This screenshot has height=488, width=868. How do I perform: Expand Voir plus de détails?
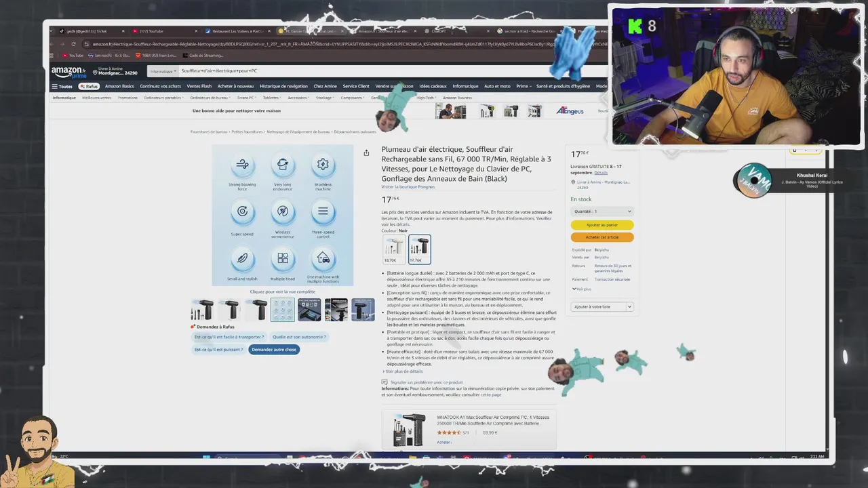[403, 371]
